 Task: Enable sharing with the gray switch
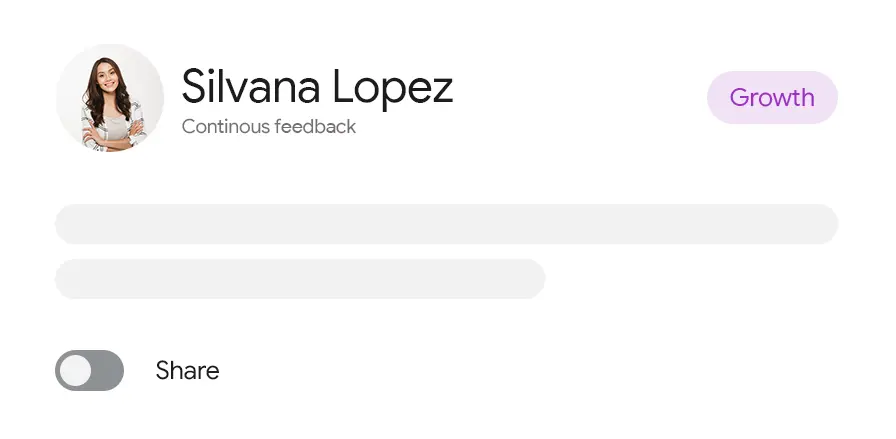tap(89, 371)
